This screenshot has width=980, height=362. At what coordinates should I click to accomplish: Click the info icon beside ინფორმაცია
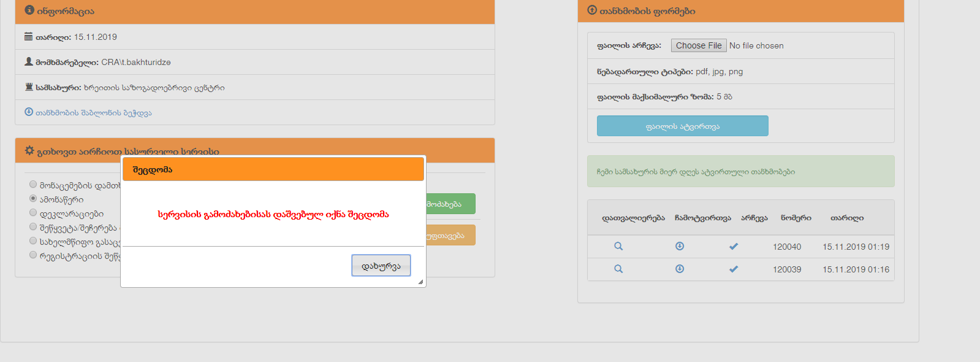[29, 10]
